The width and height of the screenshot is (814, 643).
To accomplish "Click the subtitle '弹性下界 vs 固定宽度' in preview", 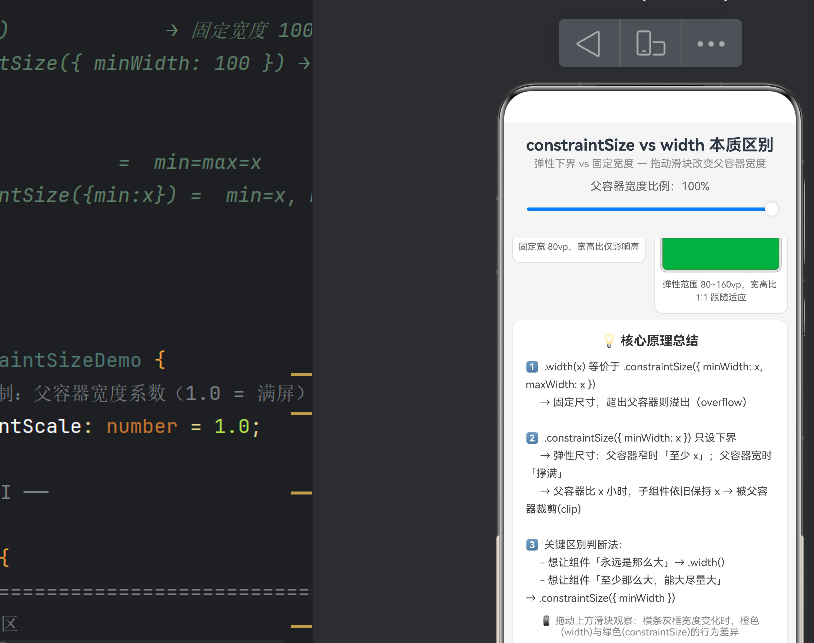I will click(584, 163).
